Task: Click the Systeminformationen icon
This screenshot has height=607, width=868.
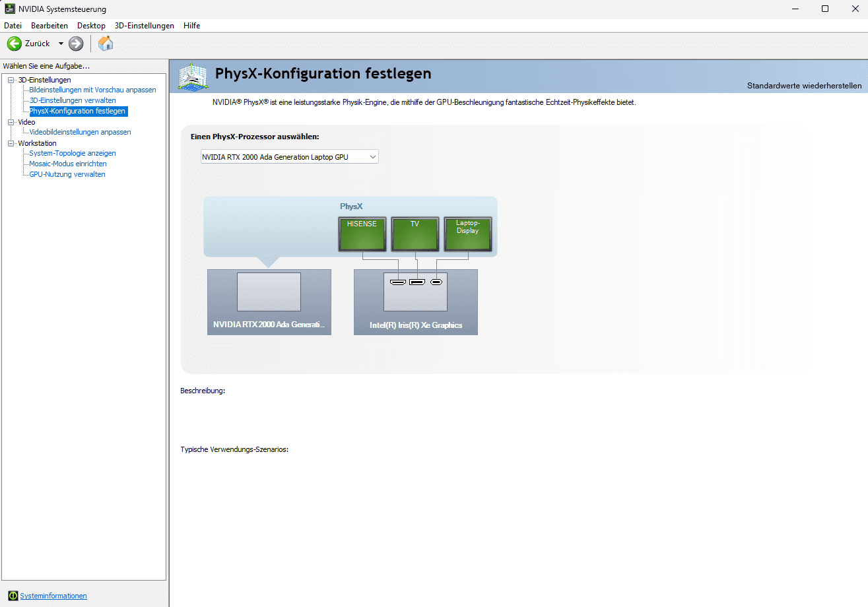Action: coord(13,596)
